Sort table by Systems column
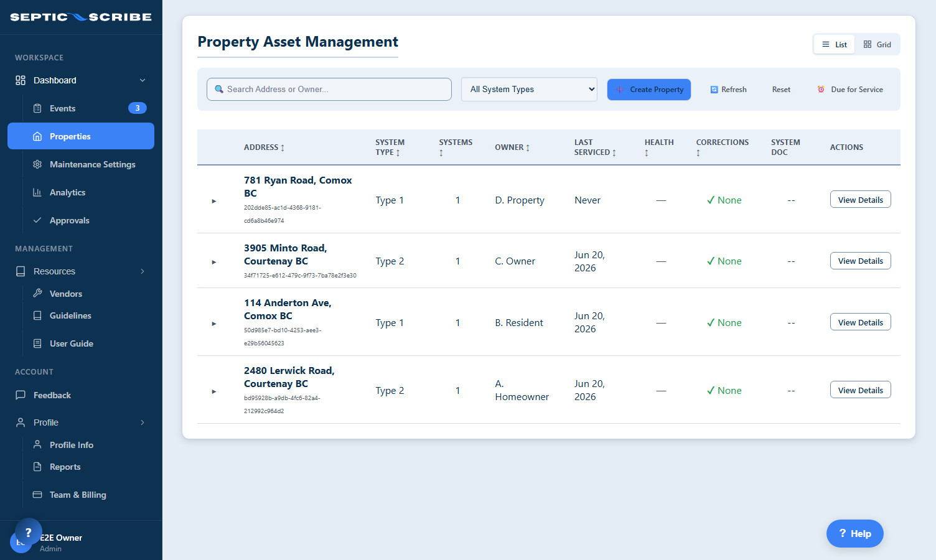 tap(456, 147)
